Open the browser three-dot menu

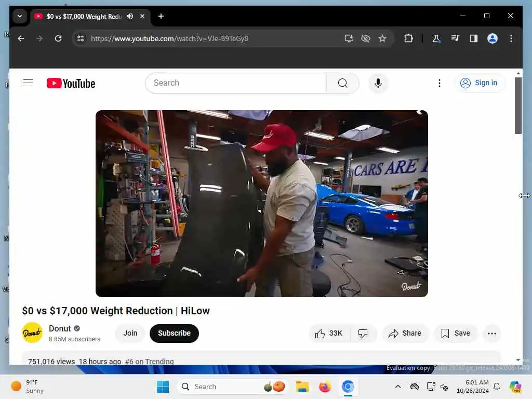pos(511,38)
